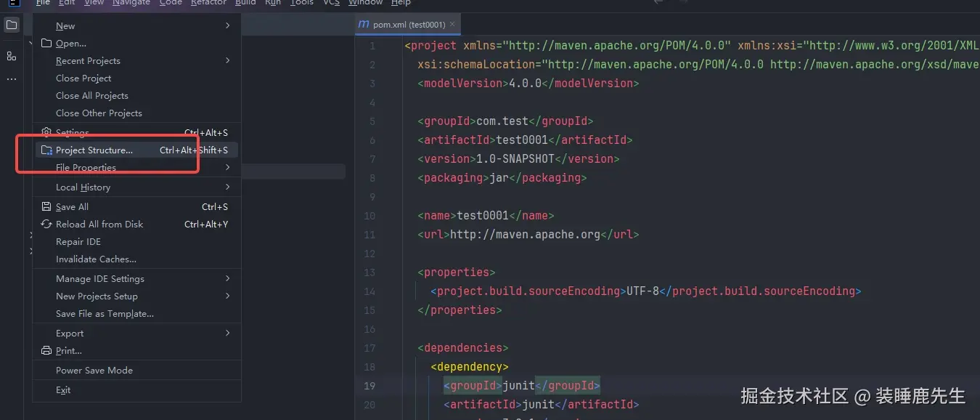
Task: Choose Close Project from File menu
Action: (137, 78)
